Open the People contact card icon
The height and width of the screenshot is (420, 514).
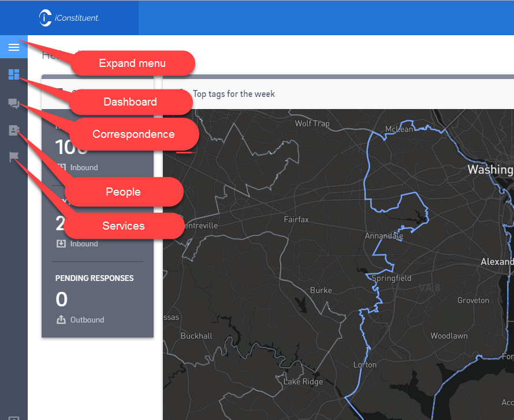coord(14,130)
